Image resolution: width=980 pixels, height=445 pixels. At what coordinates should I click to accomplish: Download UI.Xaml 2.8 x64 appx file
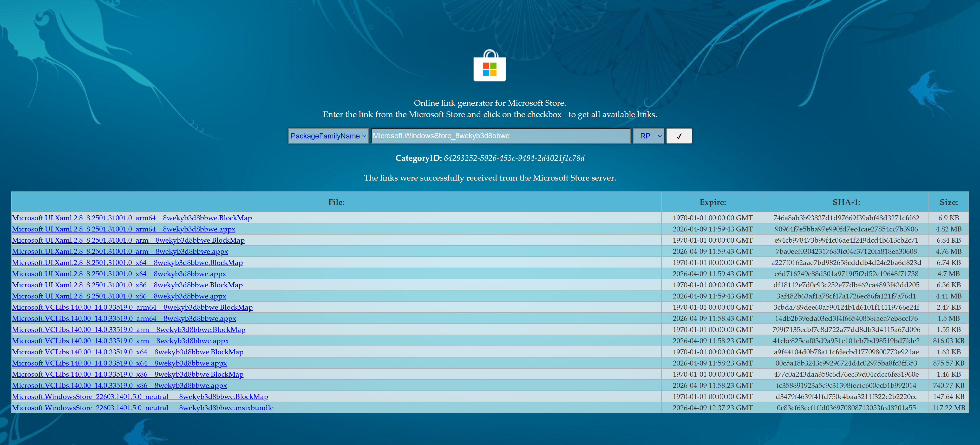point(119,274)
